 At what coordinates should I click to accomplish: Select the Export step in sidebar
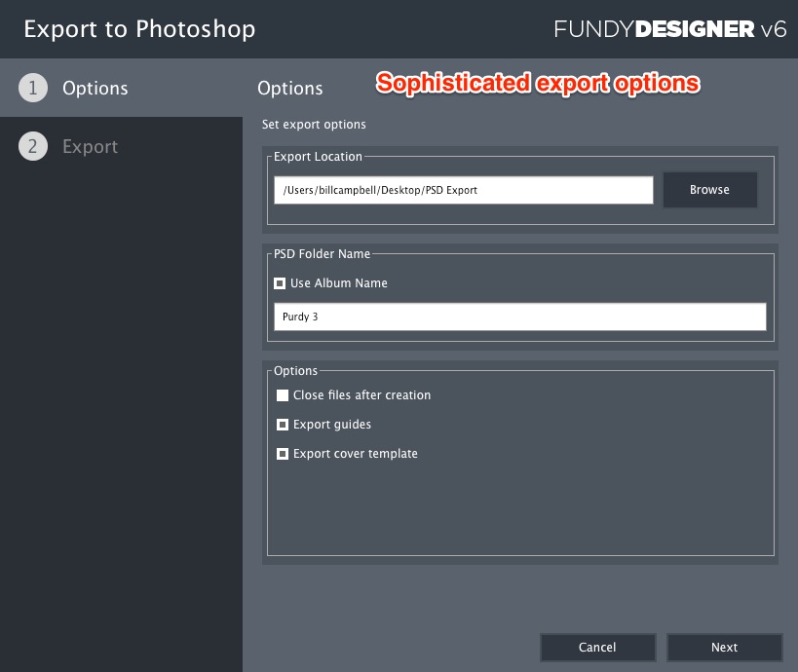point(121,146)
